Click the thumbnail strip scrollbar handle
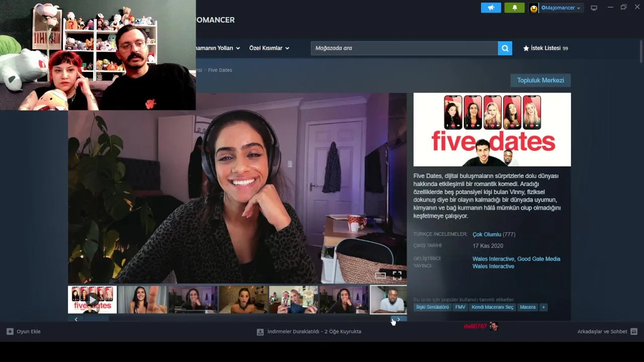This screenshot has height=362, width=644. (97, 319)
